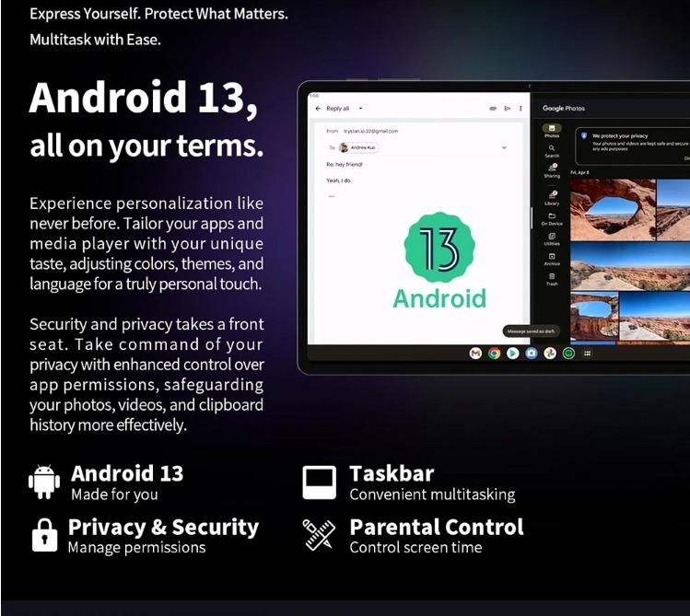This screenshot has width=690, height=616.
Task: Go back using the Gmail back arrow
Action: click(318, 108)
